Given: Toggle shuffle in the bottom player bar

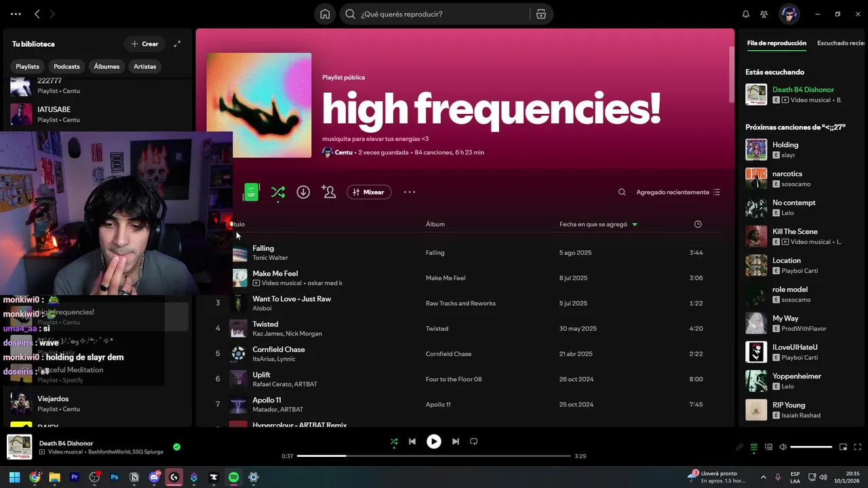Looking at the screenshot, I should 394,441.
